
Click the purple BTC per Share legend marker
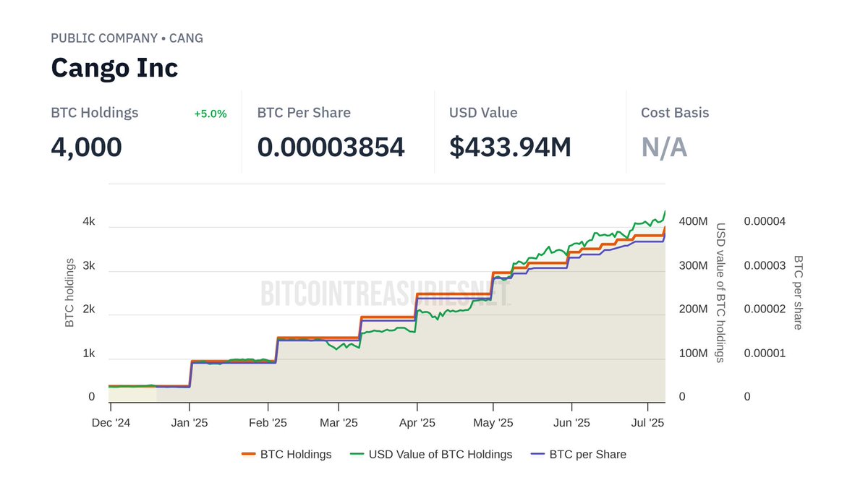pos(538,454)
